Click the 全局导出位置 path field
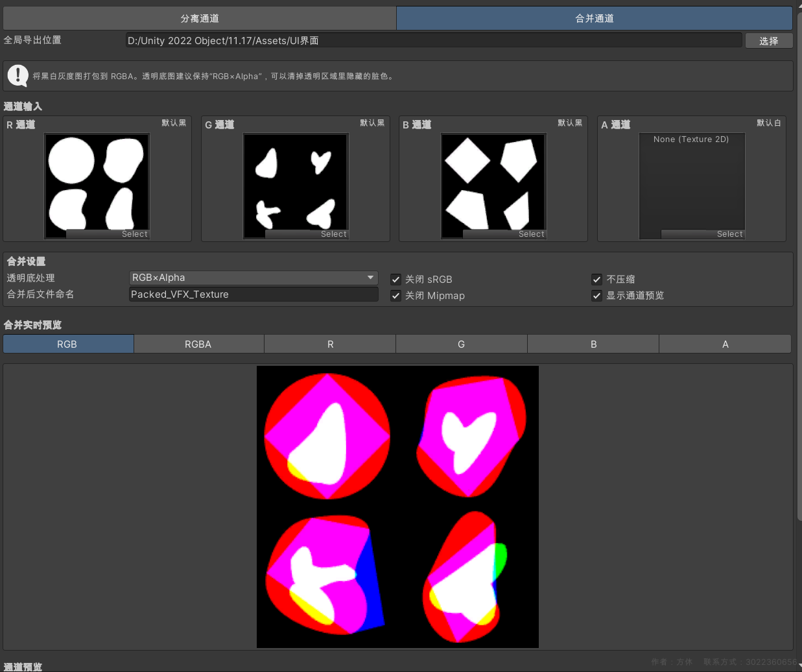Viewport: 802px width, 672px height. pos(434,40)
